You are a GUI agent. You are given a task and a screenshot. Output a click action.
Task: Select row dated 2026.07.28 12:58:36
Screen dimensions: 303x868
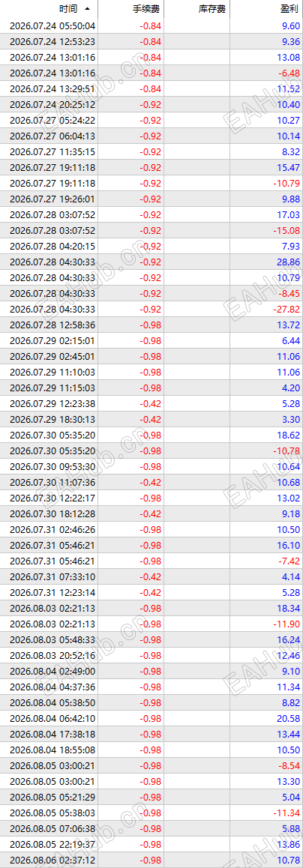(x=151, y=325)
